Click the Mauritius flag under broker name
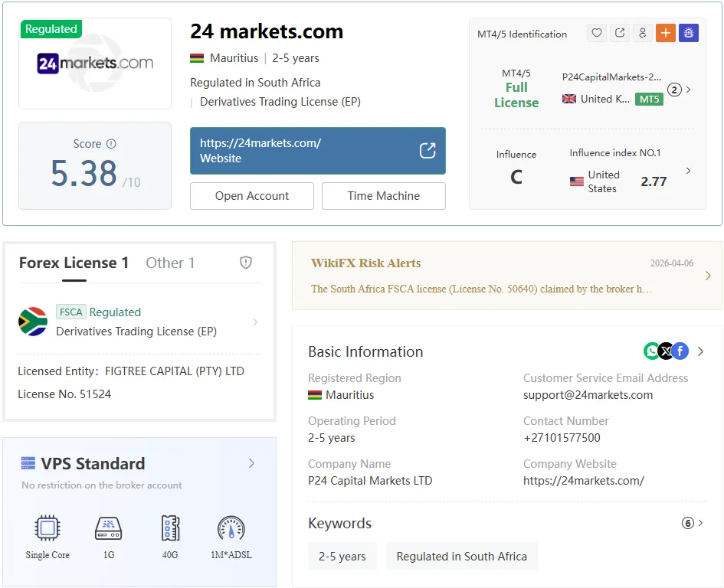The image size is (724, 588). point(197,58)
